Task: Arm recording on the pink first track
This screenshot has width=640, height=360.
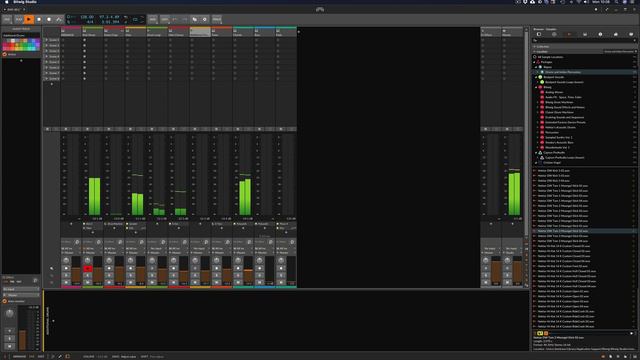Action: coord(66,269)
